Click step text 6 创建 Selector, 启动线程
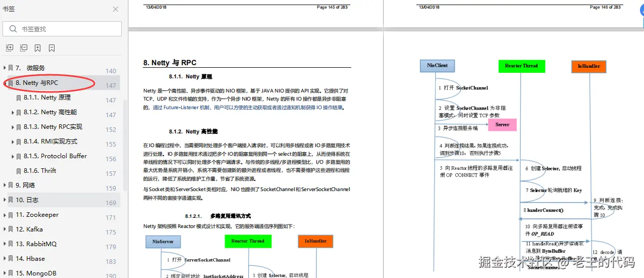This screenshot has height=278, width=644. click(553, 168)
